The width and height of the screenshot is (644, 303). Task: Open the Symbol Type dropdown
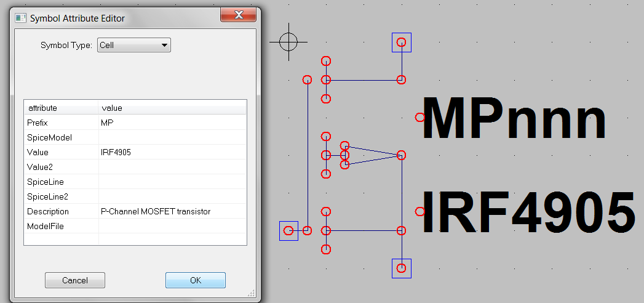click(x=134, y=45)
